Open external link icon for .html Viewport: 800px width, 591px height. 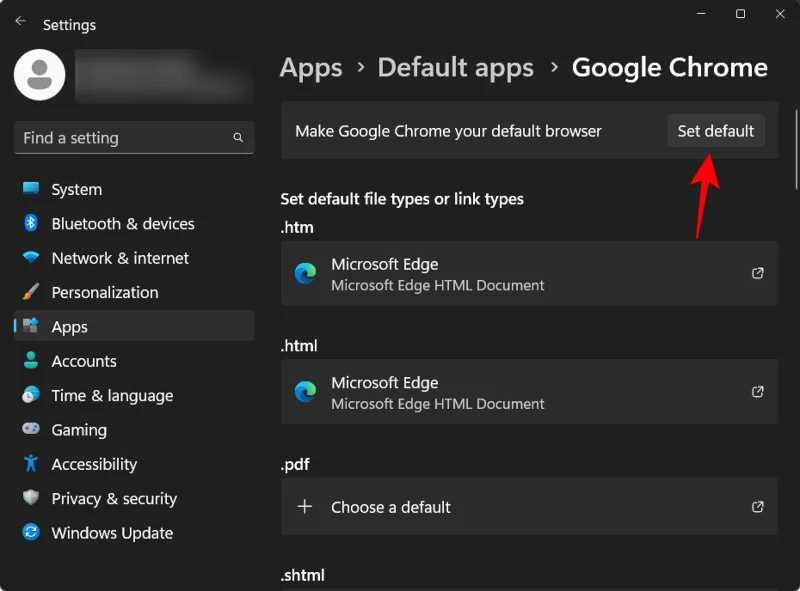click(758, 392)
